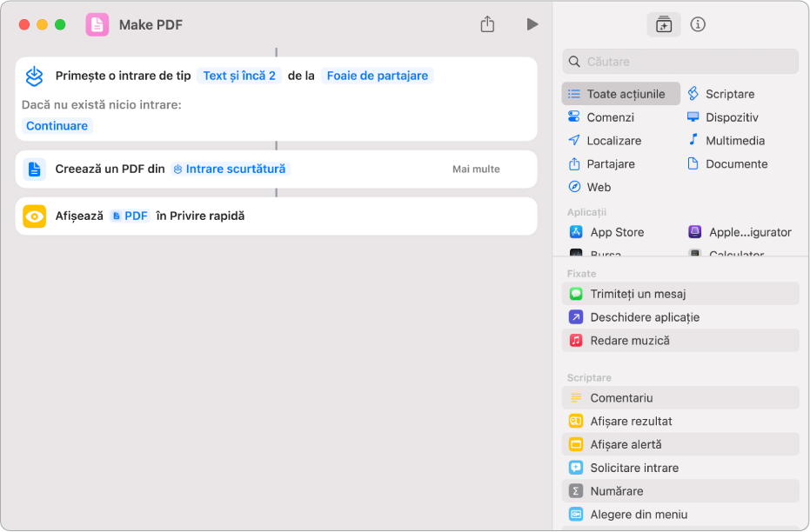Change input type Text și încă 2

pyautogui.click(x=239, y=76)
